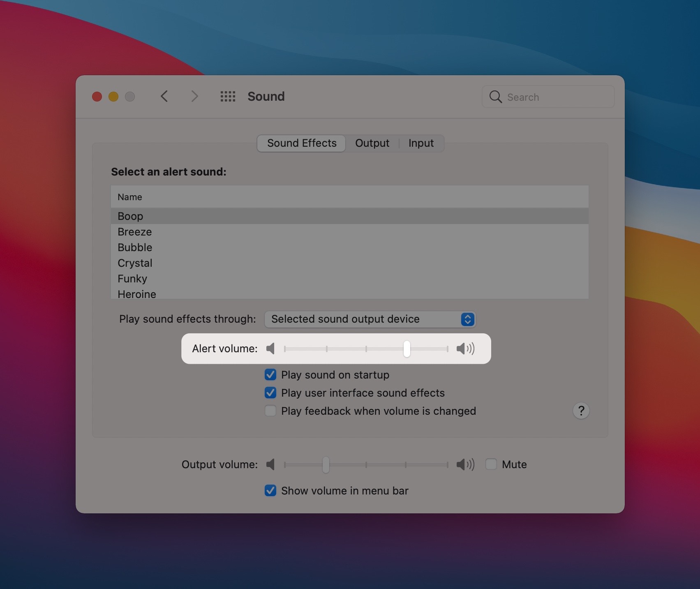
Task: Click the low-volume speaker icon beside Output volume
Action: coord(271,464)
